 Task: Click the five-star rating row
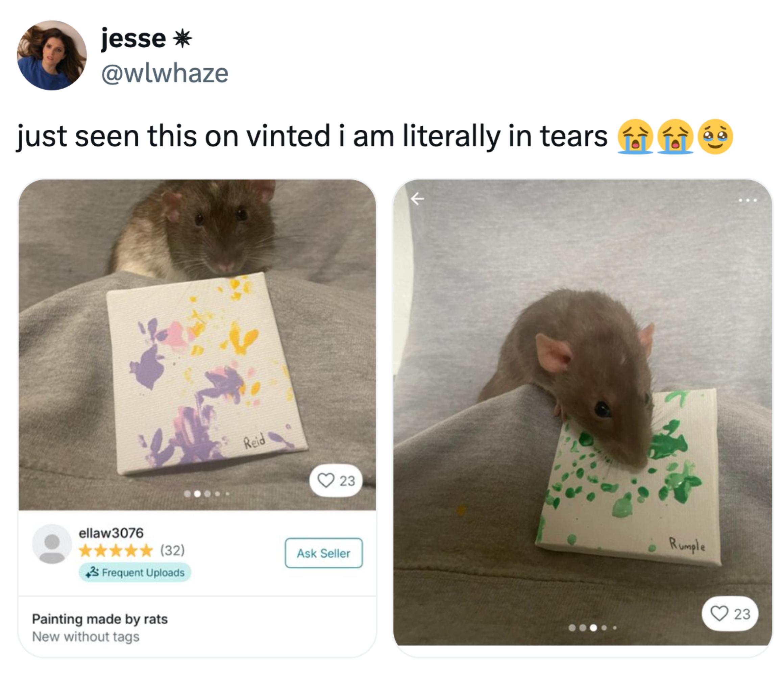(116, 550)
